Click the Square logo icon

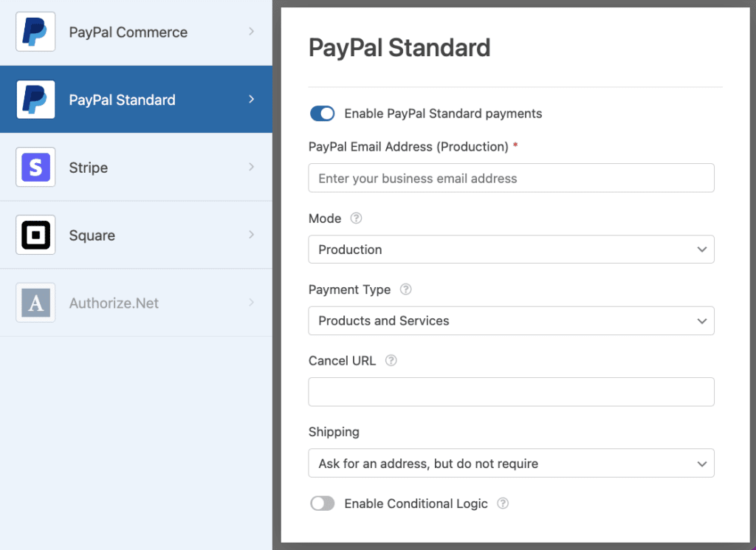coord(35,235)
